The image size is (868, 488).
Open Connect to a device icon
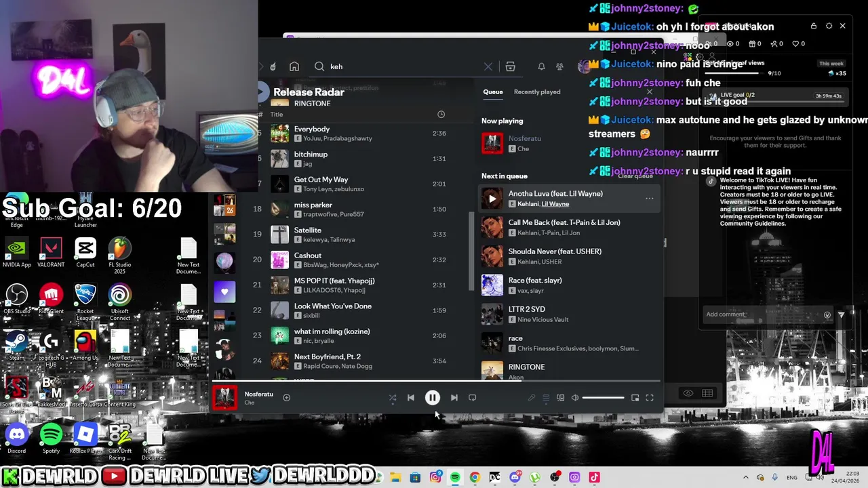pos(560,398)
